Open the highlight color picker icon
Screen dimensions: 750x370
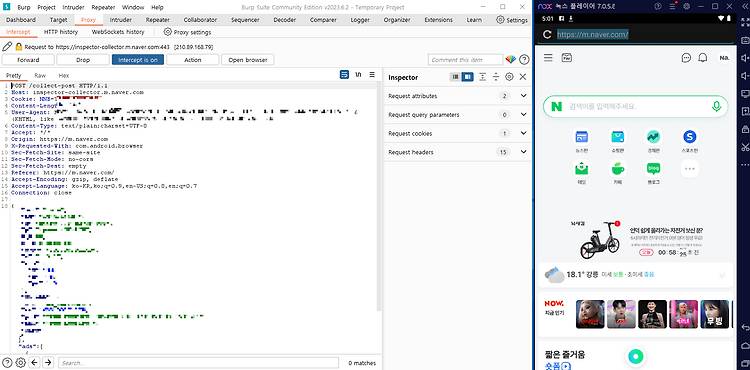510,60
